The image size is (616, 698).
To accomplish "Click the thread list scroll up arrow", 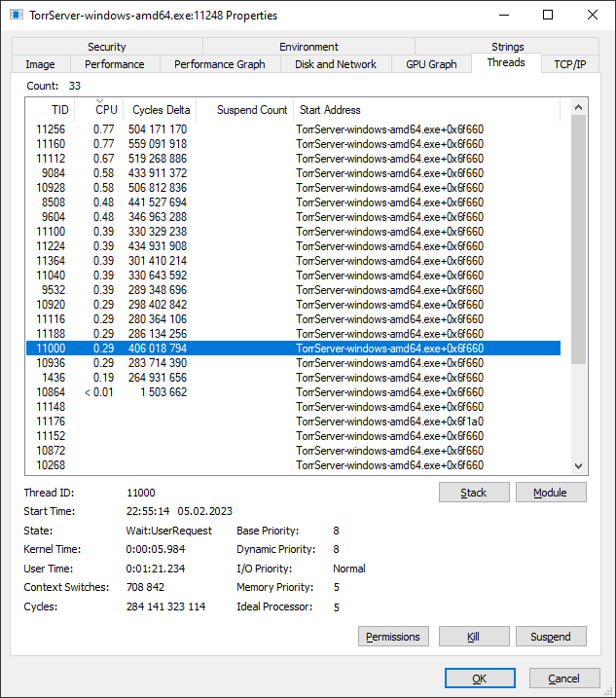I will [579, 107].
